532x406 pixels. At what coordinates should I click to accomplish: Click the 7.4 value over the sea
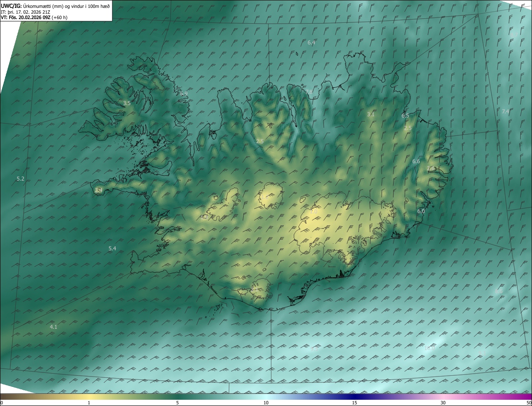click(x=505, y=111)
